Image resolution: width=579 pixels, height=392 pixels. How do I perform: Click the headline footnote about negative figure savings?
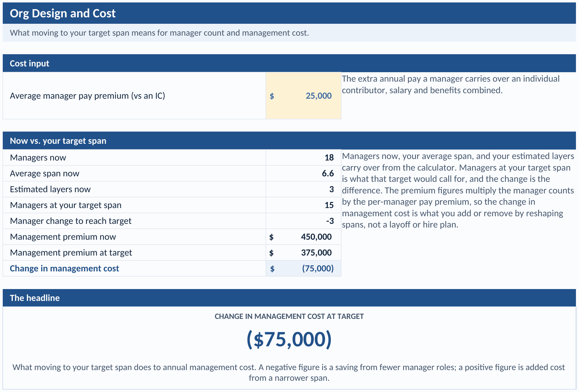pos(289,373)
